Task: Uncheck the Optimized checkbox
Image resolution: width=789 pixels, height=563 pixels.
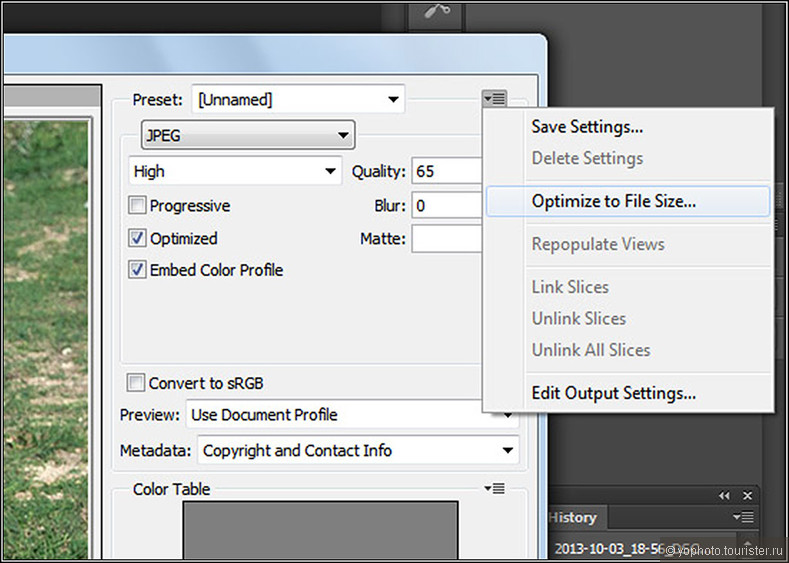Action: (137, 238)
